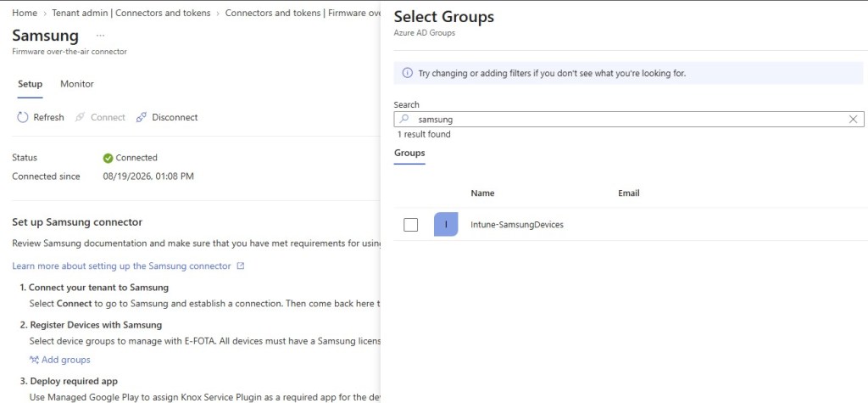Image resolution: width=868 pixels, height=403 pixels.
Task: Open Learn more about Samsung connector link
Action: point(121,266)
